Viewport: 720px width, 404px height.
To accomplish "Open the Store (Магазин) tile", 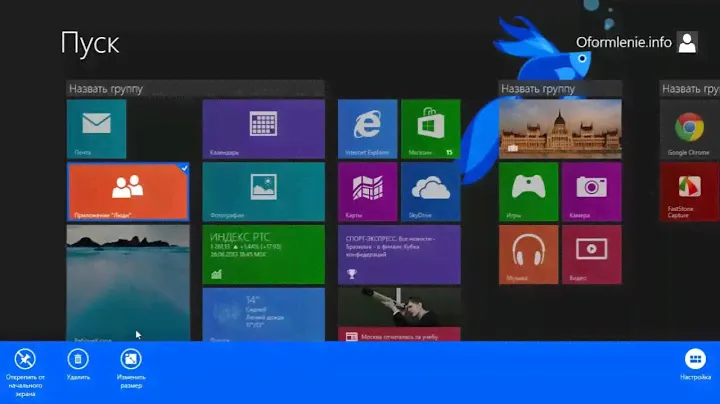I will click(x=430, y=128).
